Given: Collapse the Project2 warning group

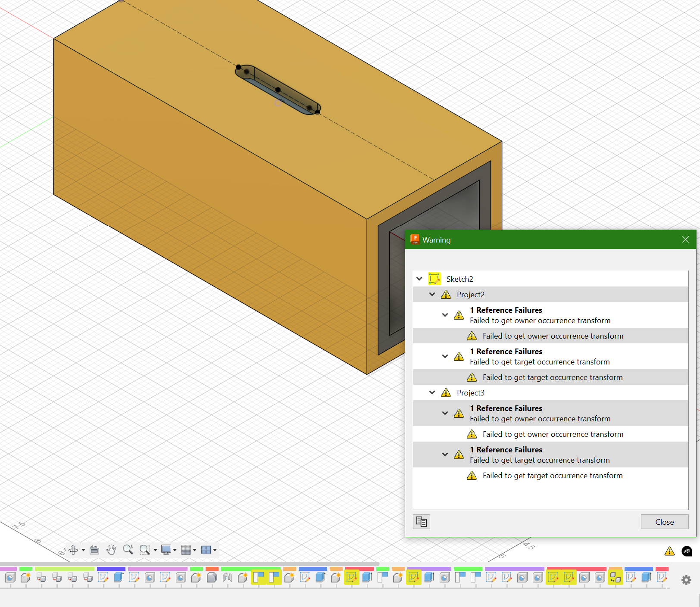Looking at the screenshot, I should (432, 294).
